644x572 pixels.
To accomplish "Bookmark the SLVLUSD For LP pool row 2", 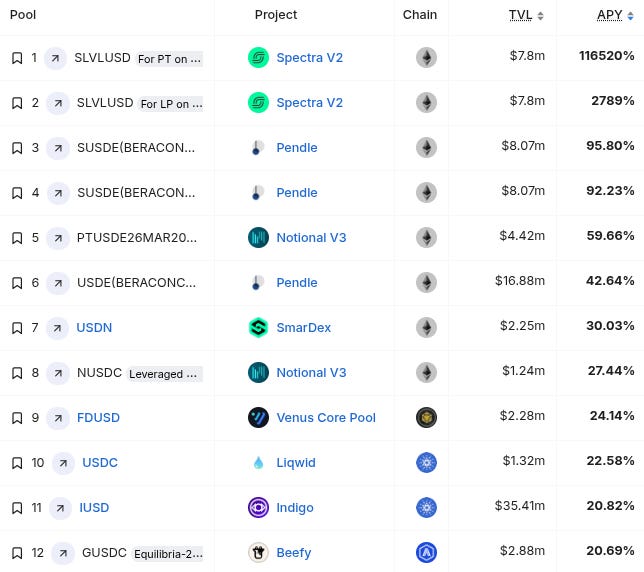I will (17, 103).
